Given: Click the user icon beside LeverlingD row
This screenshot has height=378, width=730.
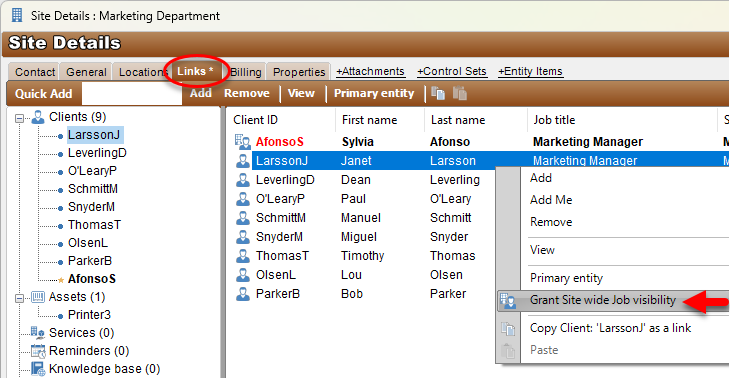Looking at the screenshot, I should 242,180.
